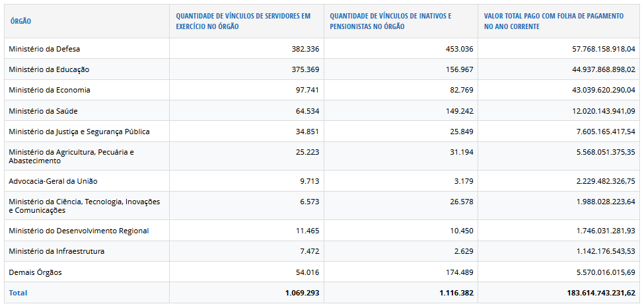Viewport: 644px width, 308px height.
Task: Select the Demais Órgãos row label
Action: pos(35,272)
